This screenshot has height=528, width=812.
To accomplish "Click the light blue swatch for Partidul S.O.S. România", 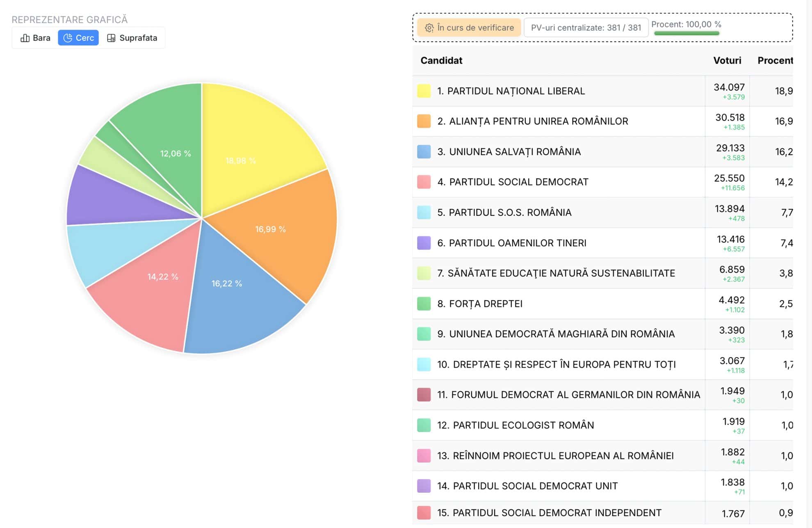I will pyautogui.click(x=424, y=212).
